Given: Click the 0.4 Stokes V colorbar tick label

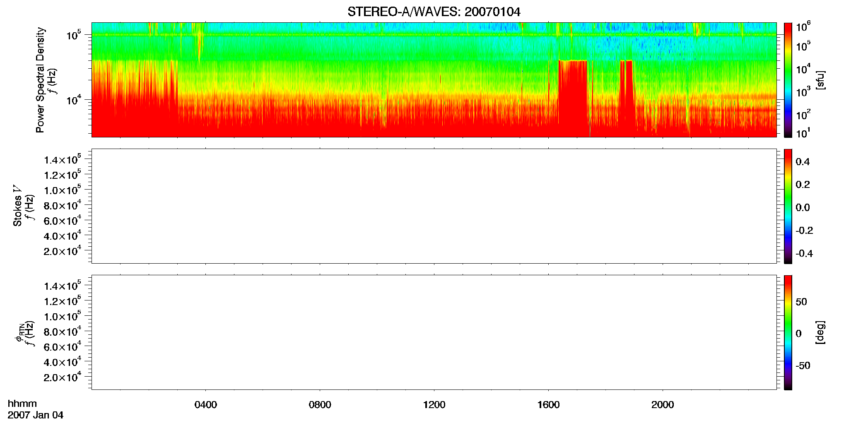Looking at the screenshot, I should pos(803,162).
